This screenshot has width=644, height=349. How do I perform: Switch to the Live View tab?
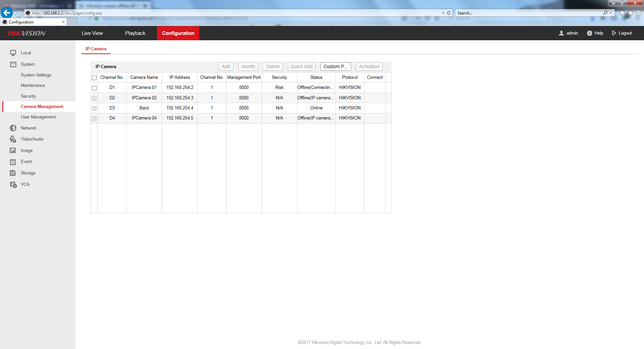tap(92, 33)
